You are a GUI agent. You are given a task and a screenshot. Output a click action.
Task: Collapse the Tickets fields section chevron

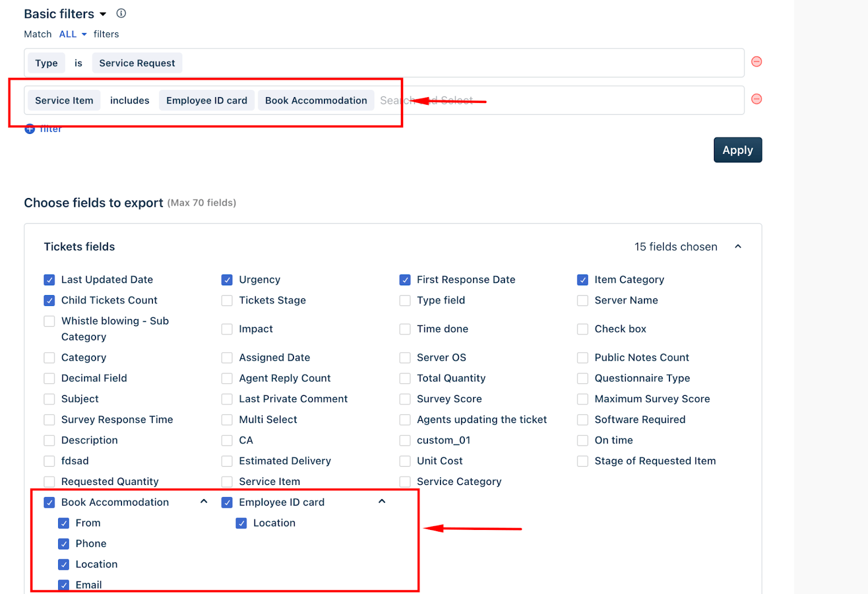tap(738, 247)
